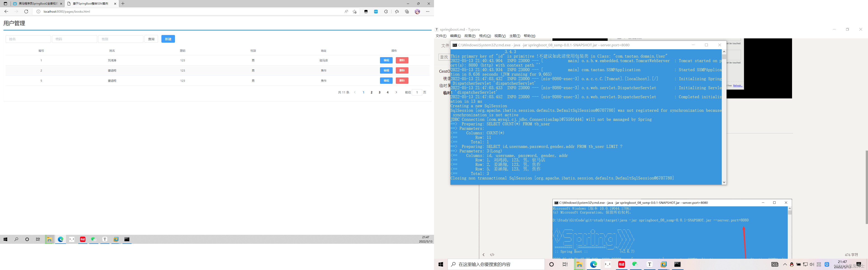Click the address bar URL localhost:8080
Image resolution: width=868 pixels, height=270 pixels.
point(67,12)
